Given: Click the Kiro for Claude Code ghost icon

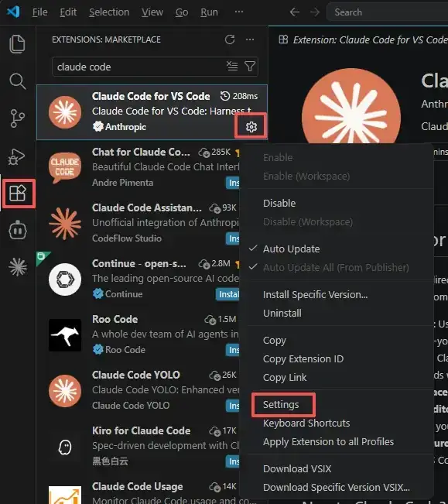Looking at the screenshot, I should tap(65, 447).
